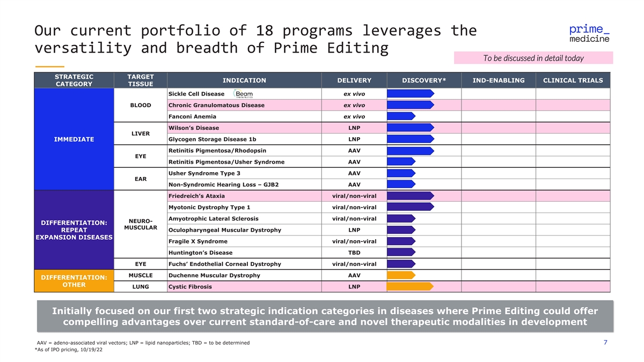Select the Wilson's Disease blue progress arrow
The height and width of the screenshot is (362, 644).
(410, 128)
